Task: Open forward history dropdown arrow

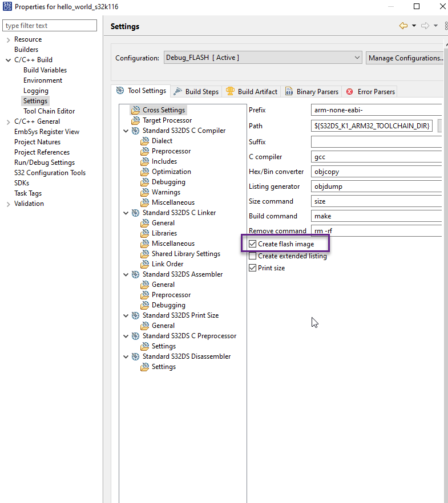Action: point(435,26)
